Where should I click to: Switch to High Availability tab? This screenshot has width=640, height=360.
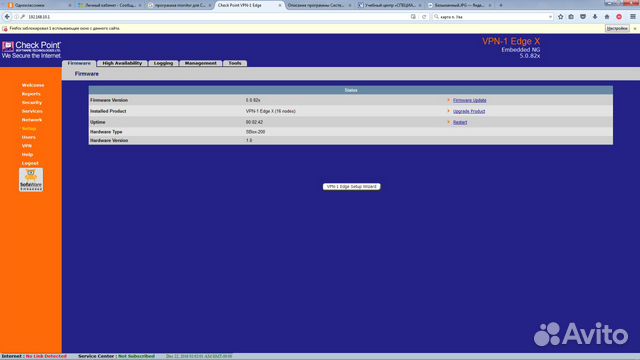[122, 63]
